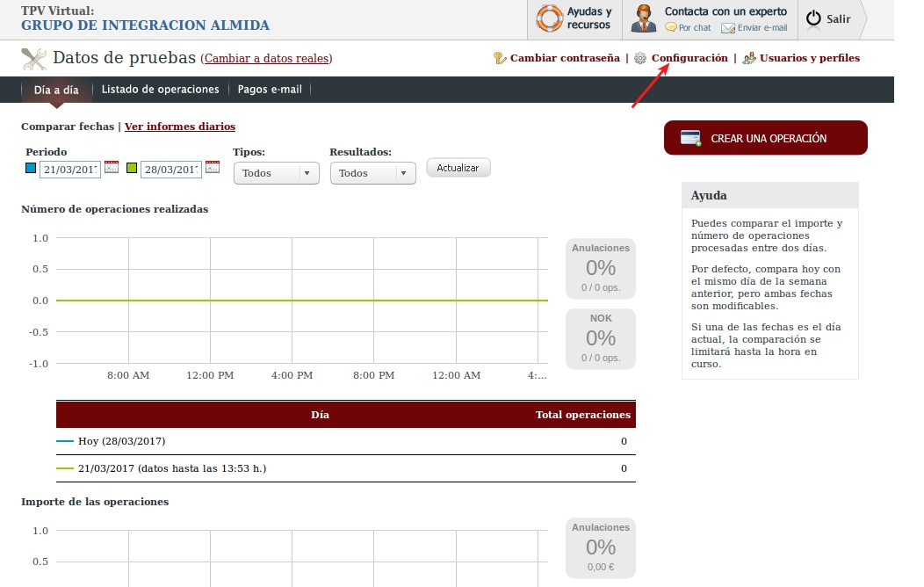
Task: Click the power icon next to Salir
Action: [x=813, y=18]
